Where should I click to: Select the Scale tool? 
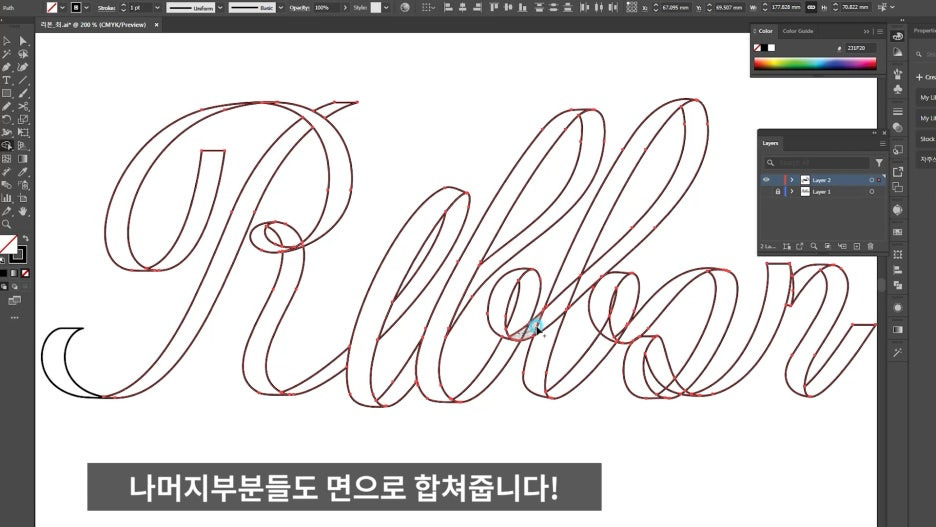23,119
